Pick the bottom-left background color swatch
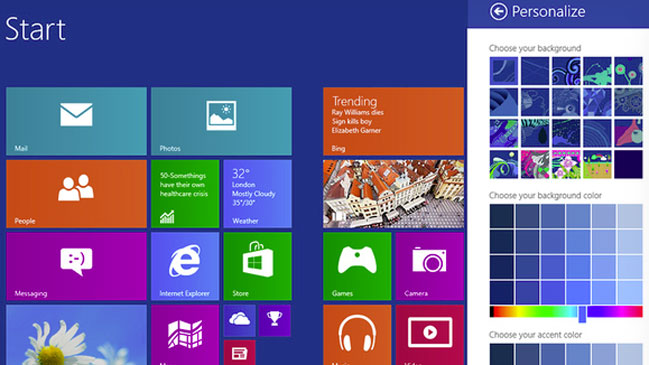The height and width of the screenshot is (365, 649). tap(502, 293)
